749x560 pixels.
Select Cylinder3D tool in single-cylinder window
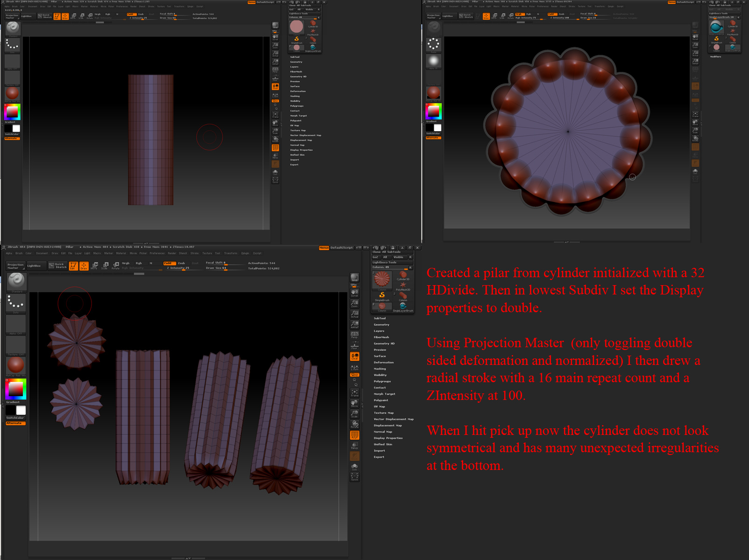313,24
